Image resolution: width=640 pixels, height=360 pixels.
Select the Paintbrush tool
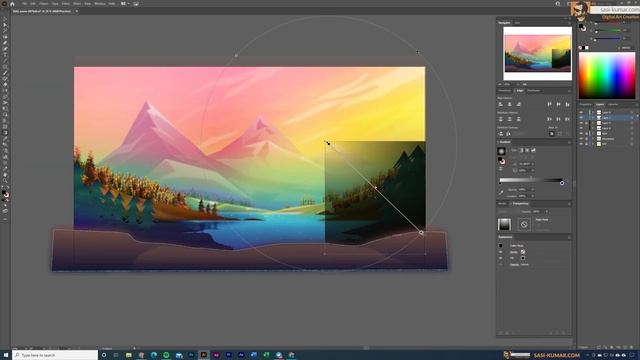(5, 73)
